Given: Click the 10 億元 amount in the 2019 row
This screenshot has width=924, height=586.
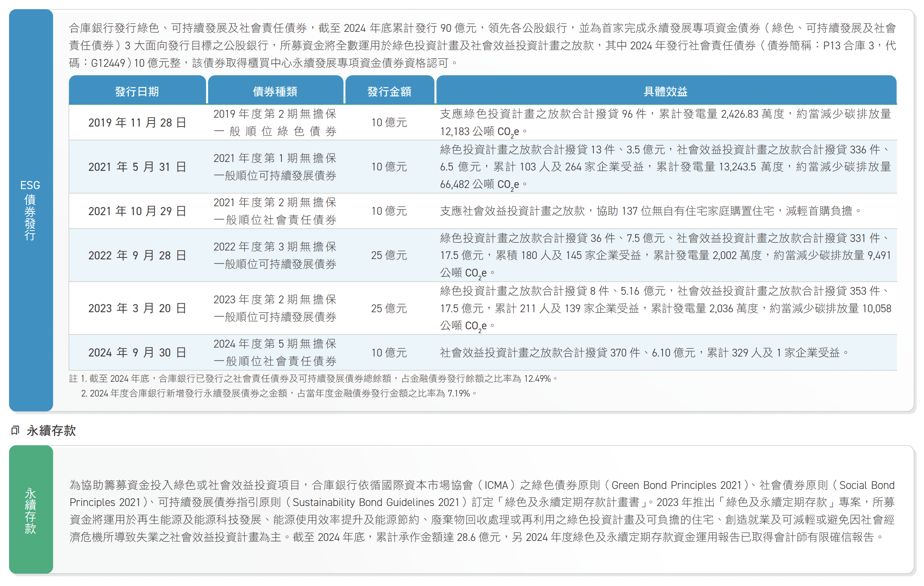Looking at the screenshot, I should 389,123.
